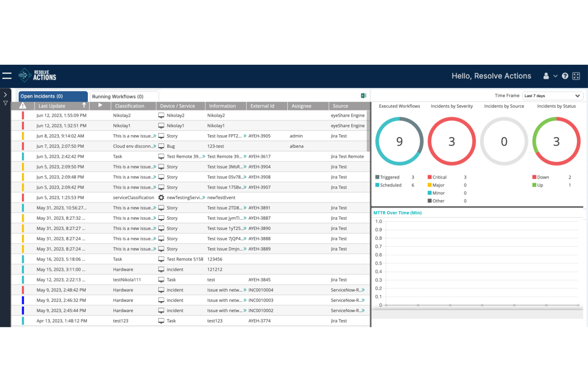
Task: Select the AYEH-3774 external id cell
Action: point(259,321)
